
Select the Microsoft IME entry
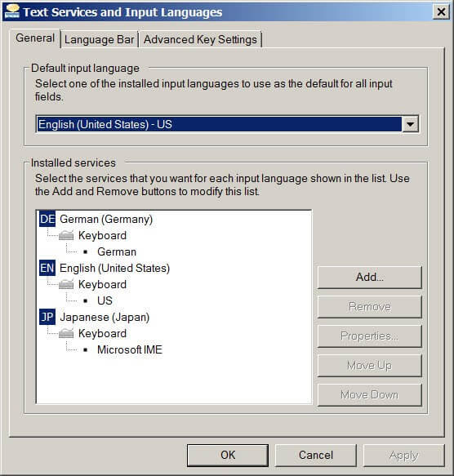[x=130, y=349]
